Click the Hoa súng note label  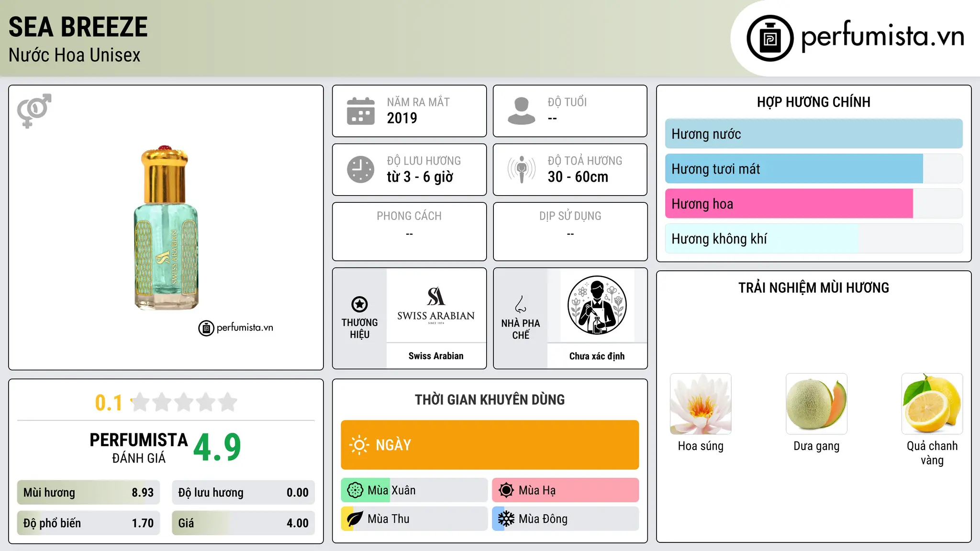[701, 446]
